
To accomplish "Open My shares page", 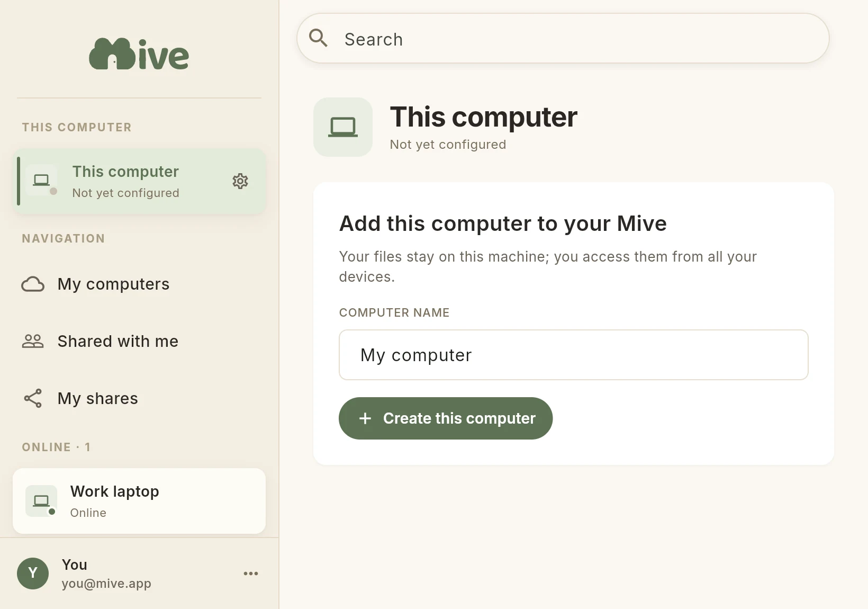I will pyautogui.click(x=139, y=398).
